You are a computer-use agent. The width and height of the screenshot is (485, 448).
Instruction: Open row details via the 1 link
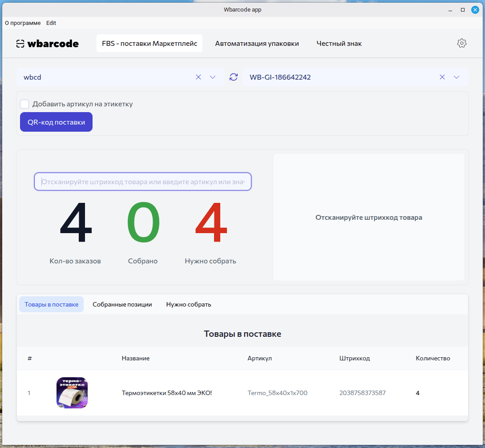coord(29,393)
